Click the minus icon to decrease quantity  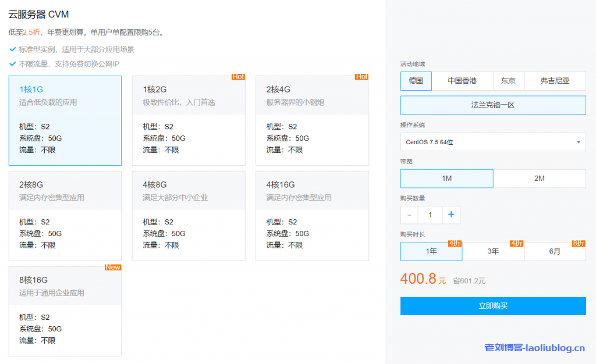coord(409,215)
